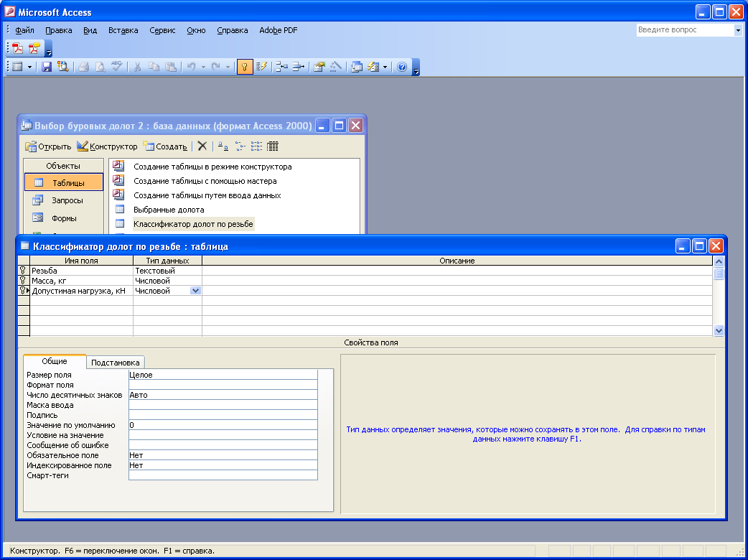This screenshot has width=748, height=560.
Task: Open the Properties toolbar icon
Action: click(x=319, y=67)
